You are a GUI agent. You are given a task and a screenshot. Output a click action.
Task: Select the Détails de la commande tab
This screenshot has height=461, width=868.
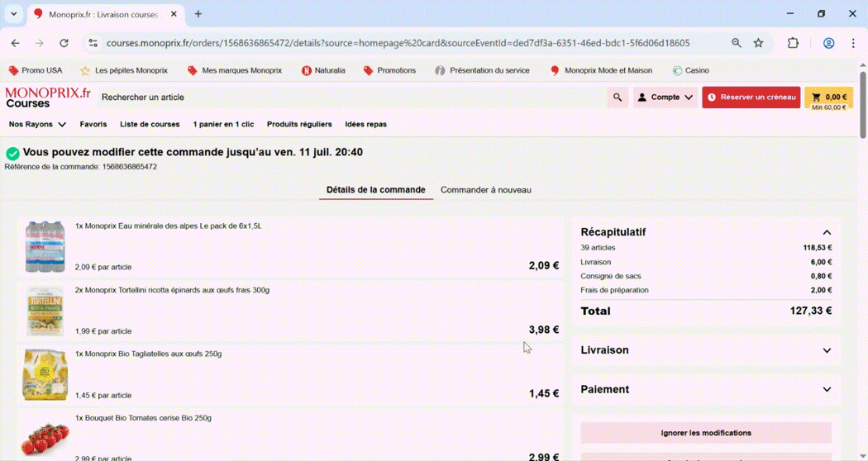[375, 190]
